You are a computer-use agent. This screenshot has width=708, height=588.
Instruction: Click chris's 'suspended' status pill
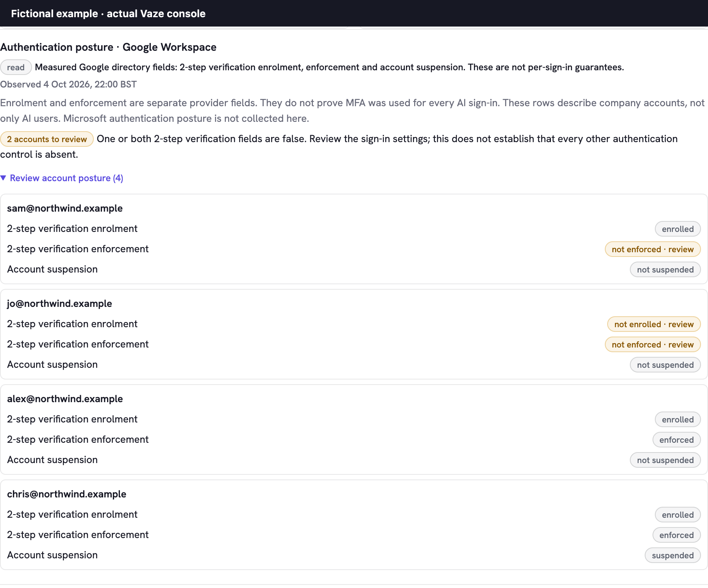point(672,555)
